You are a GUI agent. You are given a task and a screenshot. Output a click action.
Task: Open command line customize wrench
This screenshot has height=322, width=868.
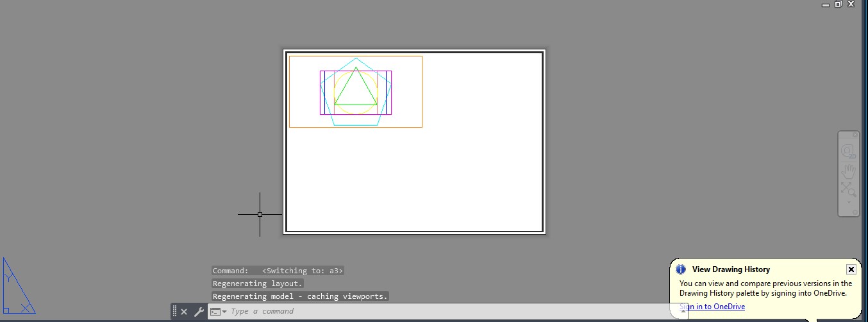tap(198, 312)
